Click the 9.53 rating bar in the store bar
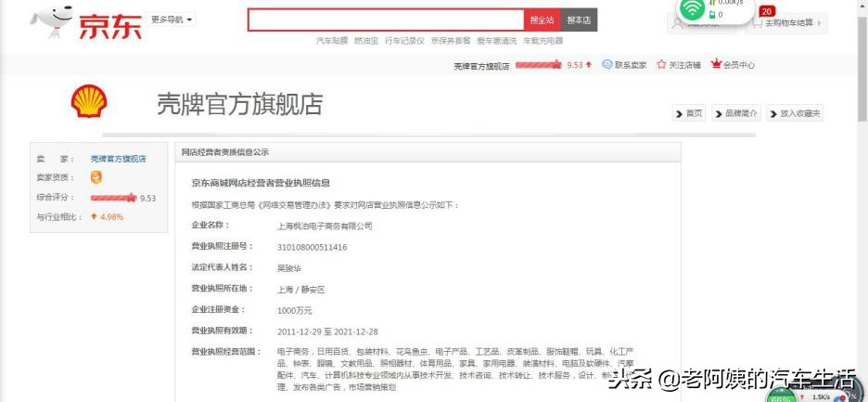This screenshot has width=868, height=402. pos(539,65)
